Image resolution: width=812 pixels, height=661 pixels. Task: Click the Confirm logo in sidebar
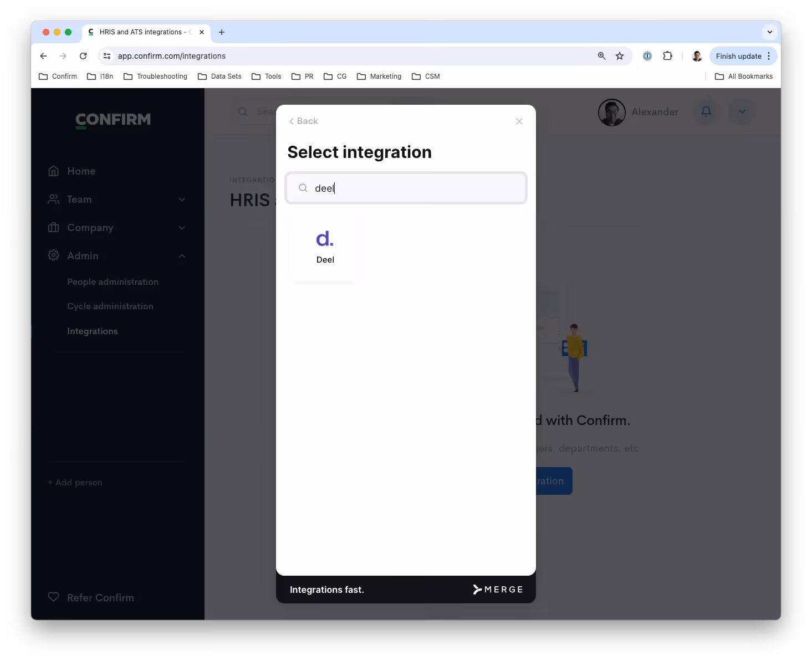[x=113, y=120]
